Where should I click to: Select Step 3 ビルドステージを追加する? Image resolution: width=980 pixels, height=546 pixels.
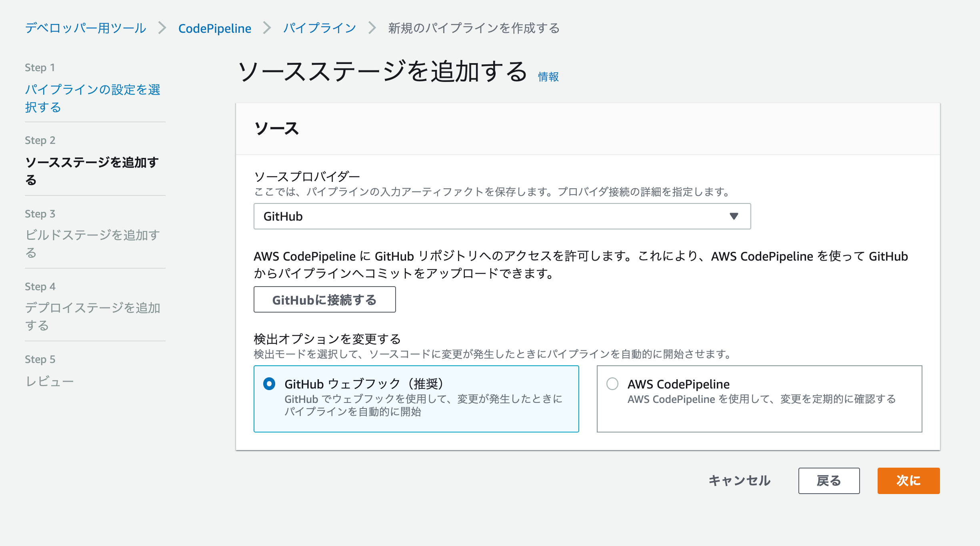click(93, 244)
